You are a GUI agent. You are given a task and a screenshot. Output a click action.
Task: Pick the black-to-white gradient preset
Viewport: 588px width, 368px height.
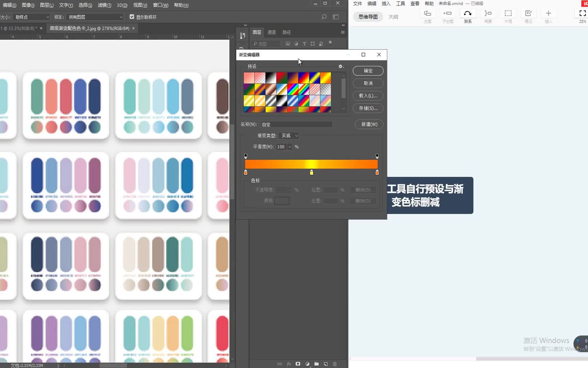(271, 78)
